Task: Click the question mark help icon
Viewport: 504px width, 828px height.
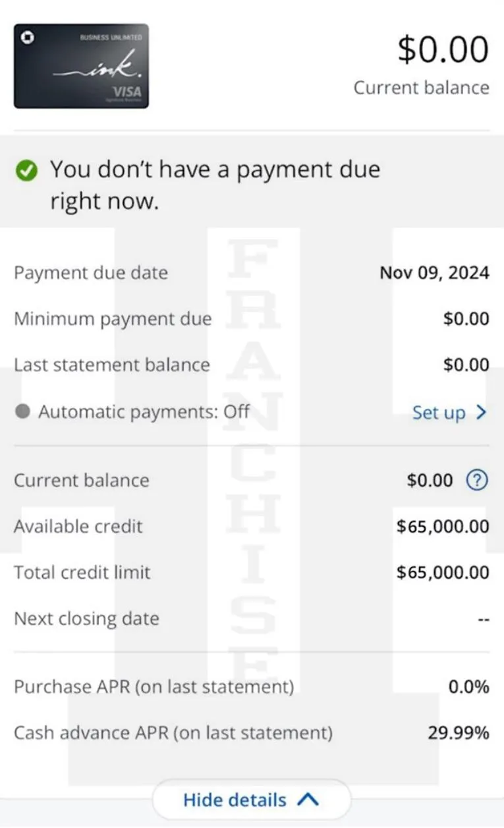Action: tap(476, 481)
